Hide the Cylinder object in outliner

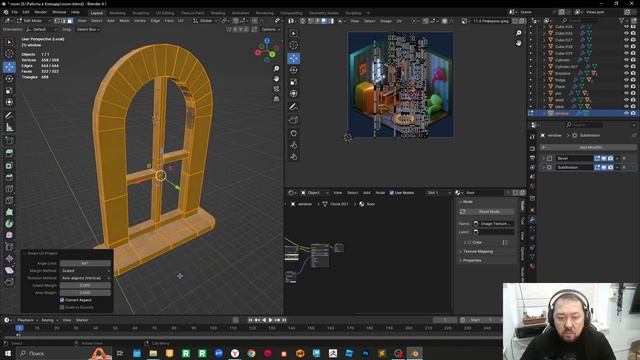[627, 60]
